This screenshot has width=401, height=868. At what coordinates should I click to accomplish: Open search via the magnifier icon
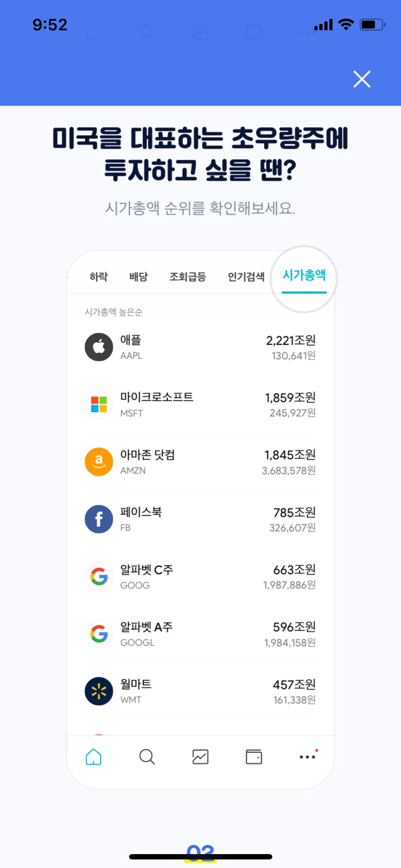(147, 756)
